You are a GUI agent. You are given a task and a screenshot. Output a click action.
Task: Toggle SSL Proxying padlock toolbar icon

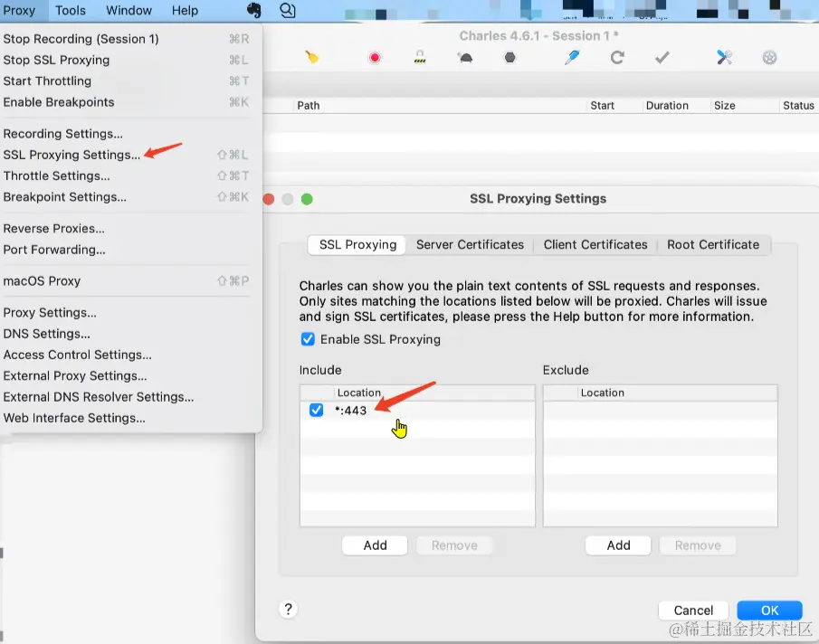click(420, 57)
